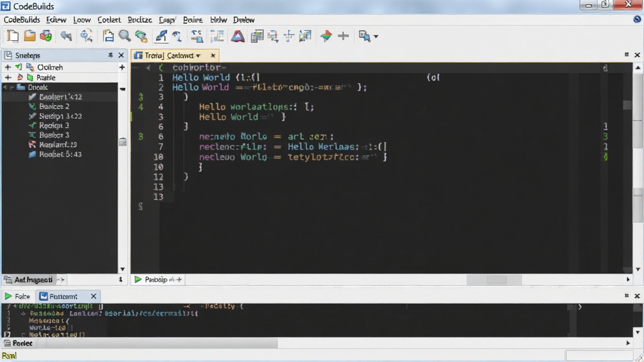Viewport: 644px width, 362px height.
Task: Click the plus beside Petbaip
Action: click(x=179, y=280)
